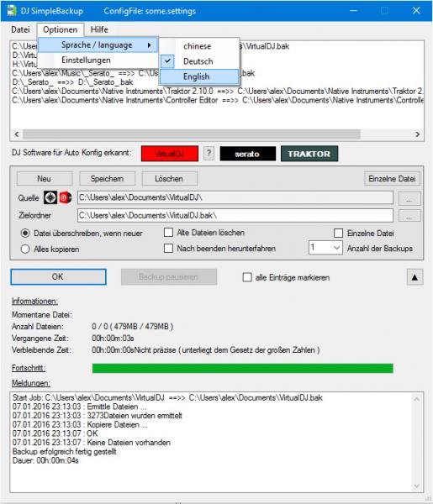Open the Hilfe menu
The height and width of the screenshot is (504, 433).
click(99, 29)
